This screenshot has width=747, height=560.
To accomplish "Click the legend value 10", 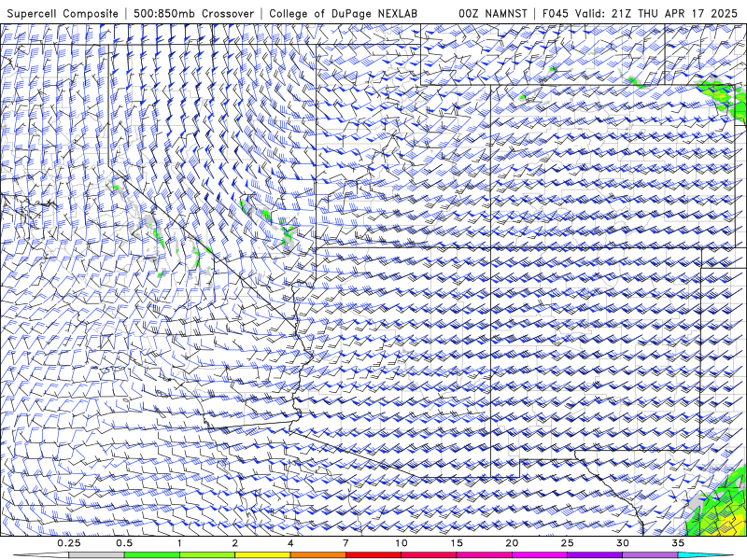I will (x=402, y=543).
